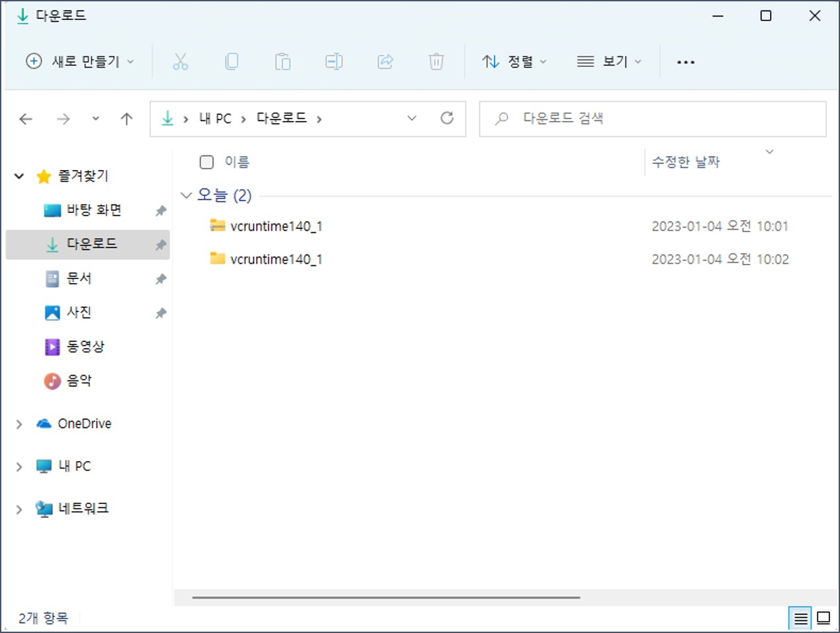Open the 보기 view menu
This screenshot has width=840, height=633.
click(x=608, y=62)
